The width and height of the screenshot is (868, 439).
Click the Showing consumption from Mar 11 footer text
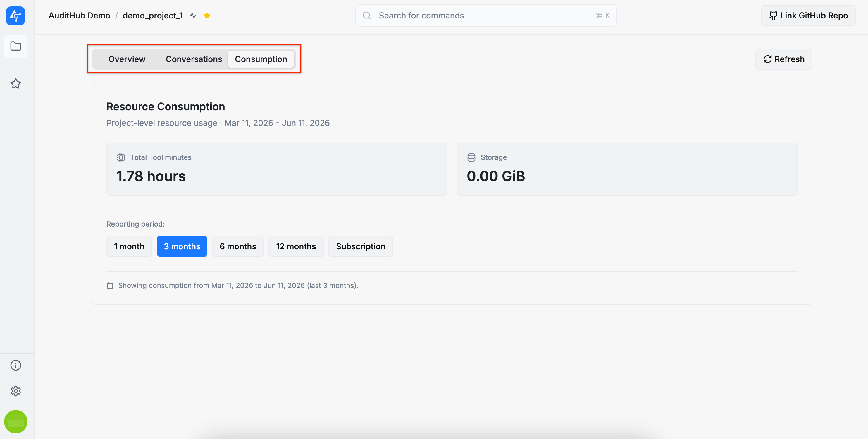238,286
